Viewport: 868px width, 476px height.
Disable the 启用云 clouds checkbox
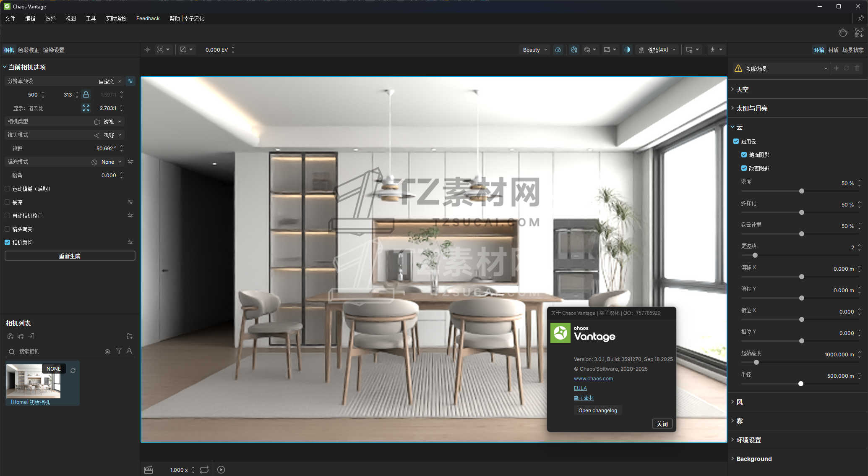coord(736,141)
